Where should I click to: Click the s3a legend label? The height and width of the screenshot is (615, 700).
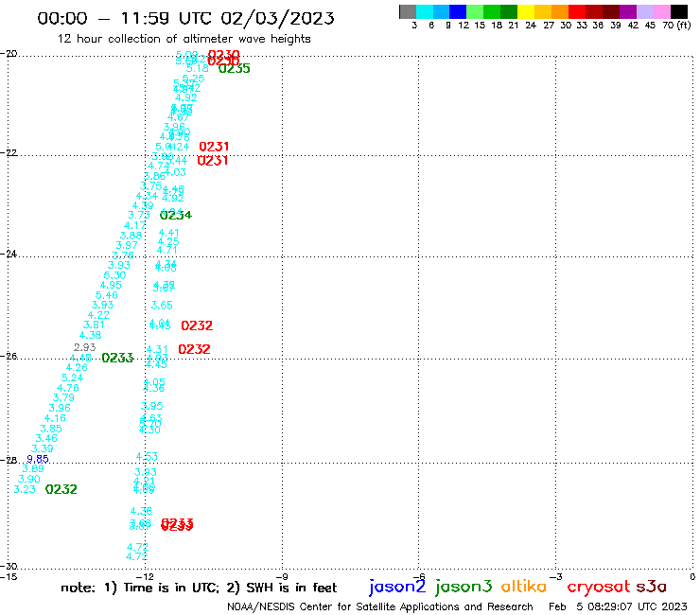(651, 586)
